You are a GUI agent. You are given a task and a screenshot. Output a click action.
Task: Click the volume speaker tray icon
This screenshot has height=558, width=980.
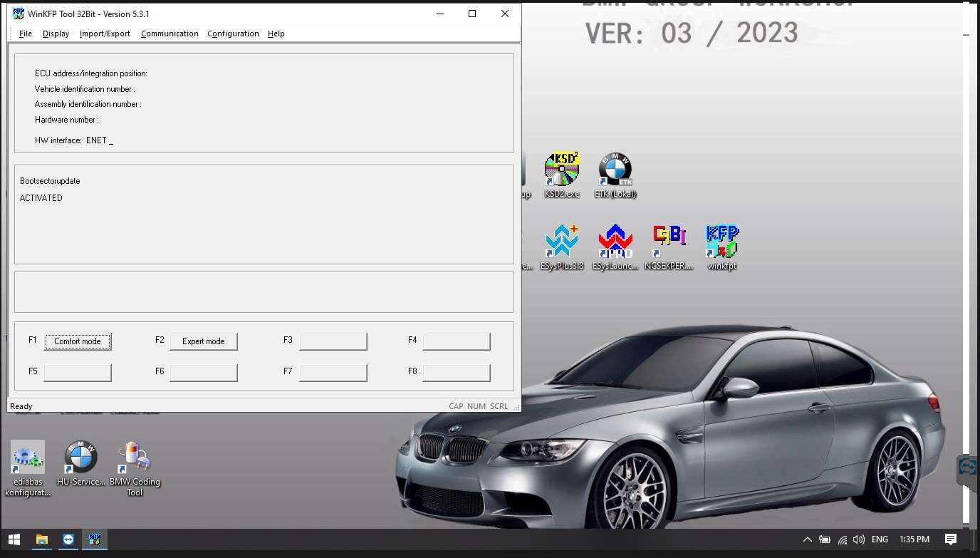coord(858,539)
